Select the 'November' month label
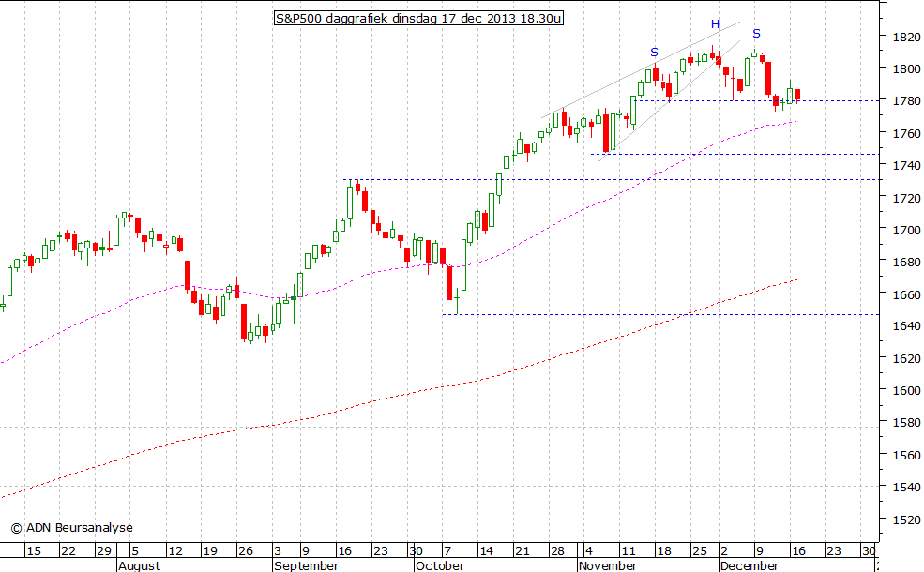Image resolution: width=924 pixels, height=572 pixels. 608,565
